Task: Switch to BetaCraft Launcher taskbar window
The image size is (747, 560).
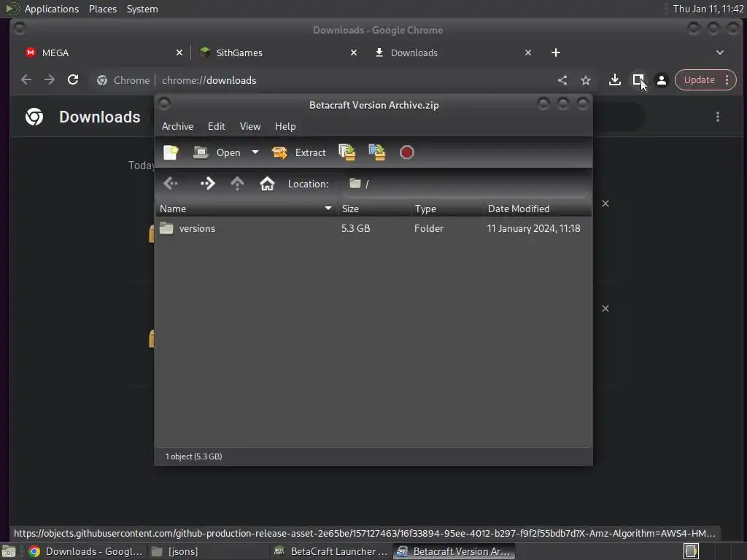Action: tap(332, 551)
